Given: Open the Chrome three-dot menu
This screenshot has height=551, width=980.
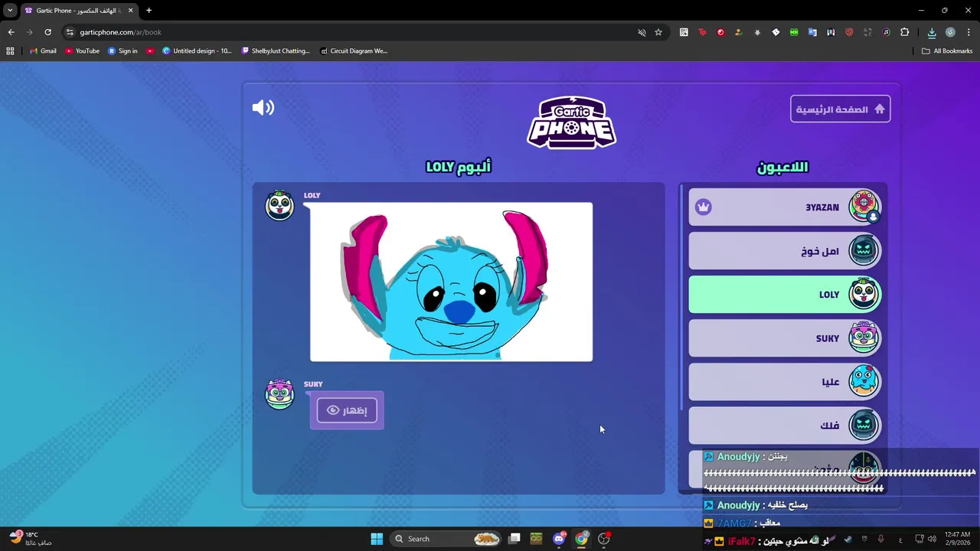Looking at the screenshot, I should (x=969, y=32).
